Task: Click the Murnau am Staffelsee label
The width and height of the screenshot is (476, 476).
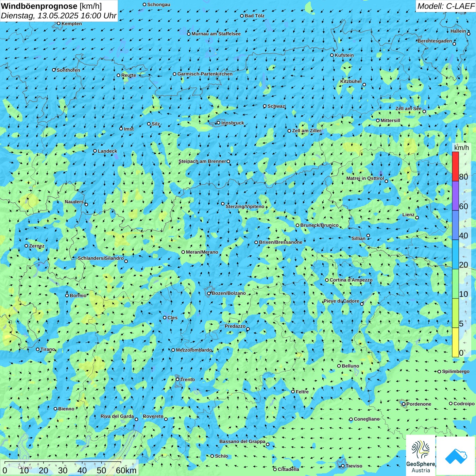Action: (x=216, y=34)
